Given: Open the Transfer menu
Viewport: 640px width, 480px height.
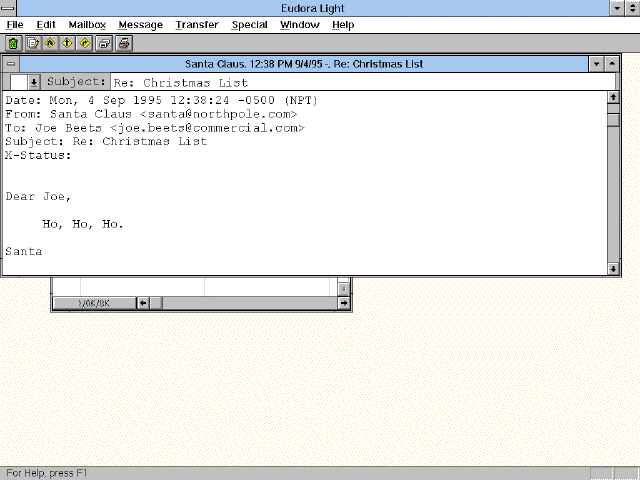Looking at the screenshot, I should [197, 25].
